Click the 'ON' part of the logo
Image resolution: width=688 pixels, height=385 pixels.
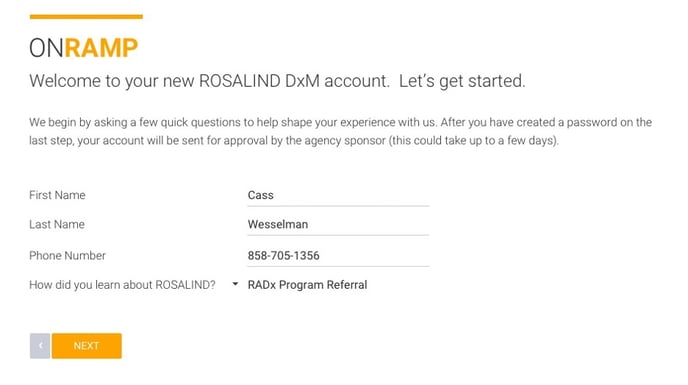tap(47, 48)
